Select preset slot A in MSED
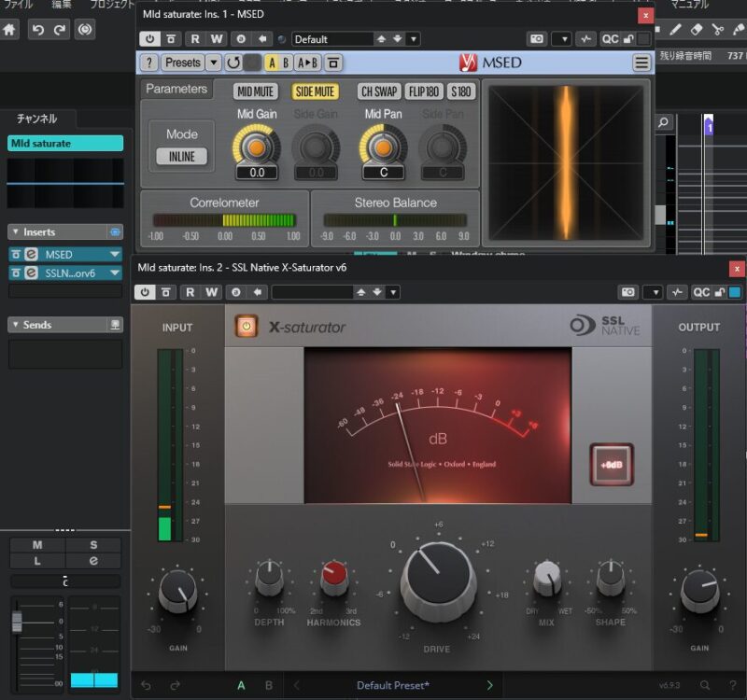The height and width of the screenshot is (700, 747). [x=272, y=63]
